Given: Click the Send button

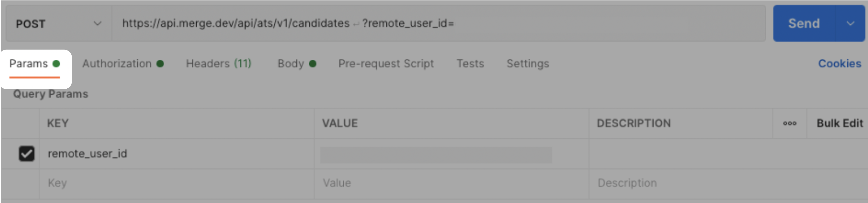Looking at the screenshot, I should pos(804,24).
